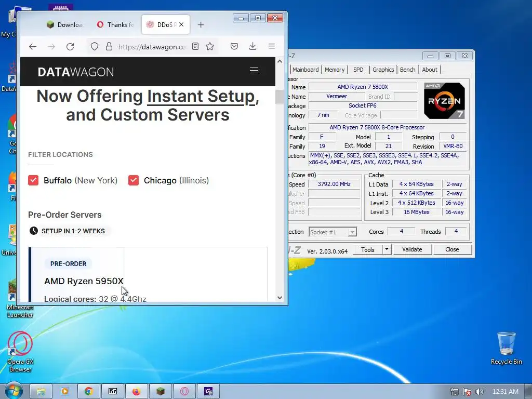This screenshot has width=532, height=399.
Task: Switch to Firefox in taskbar
Action: click(x=137, y=391)
